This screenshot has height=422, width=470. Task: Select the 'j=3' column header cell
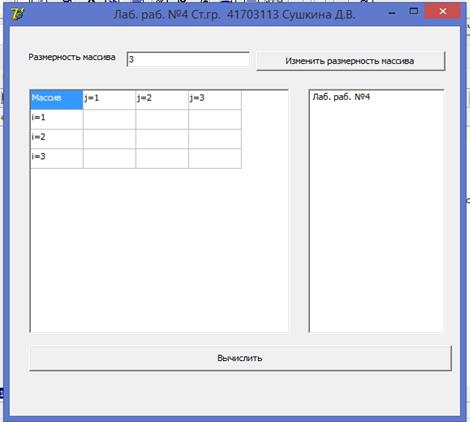[215, 99]
